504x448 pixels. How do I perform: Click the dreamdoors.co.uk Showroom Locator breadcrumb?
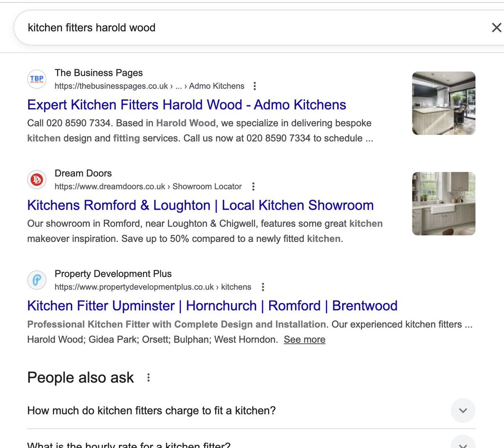[148, 187]
